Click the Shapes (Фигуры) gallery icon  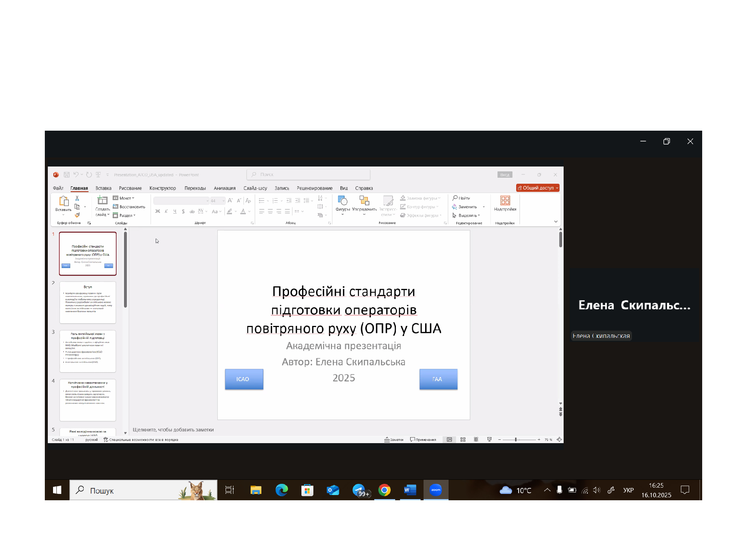[x=342, y=201]
